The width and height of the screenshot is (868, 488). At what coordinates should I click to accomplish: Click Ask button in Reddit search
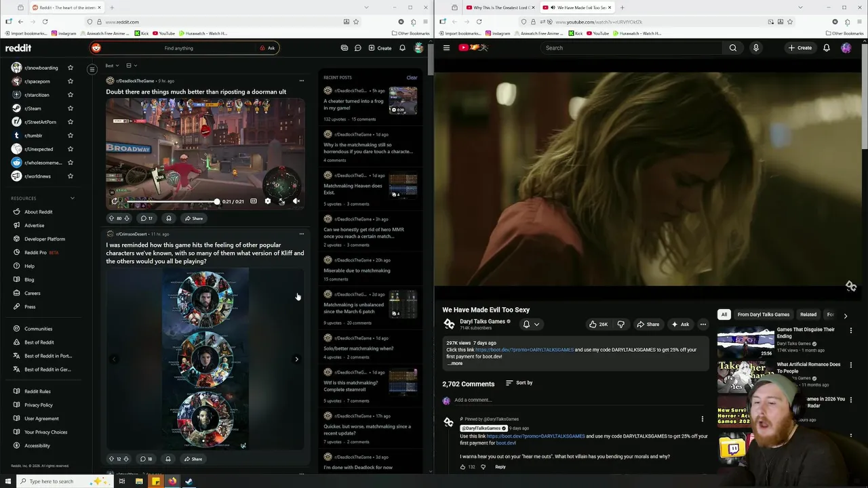point(267,48)
